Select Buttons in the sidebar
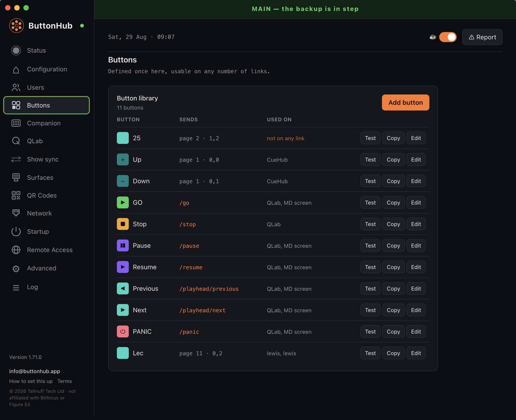The height and width of the screenshot is (420, 516). pyautogui.click(x=46, y=105)
